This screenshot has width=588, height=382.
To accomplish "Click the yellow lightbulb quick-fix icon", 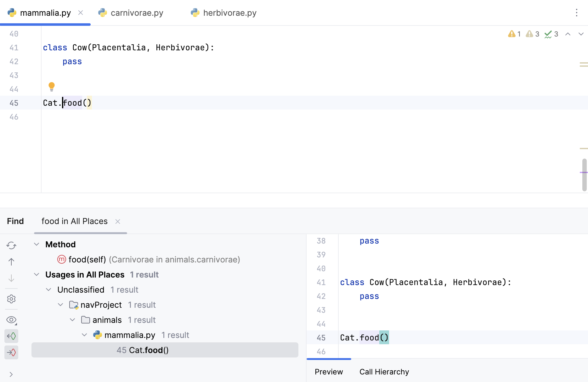I will pyautogui.click(x=52, y=86).
